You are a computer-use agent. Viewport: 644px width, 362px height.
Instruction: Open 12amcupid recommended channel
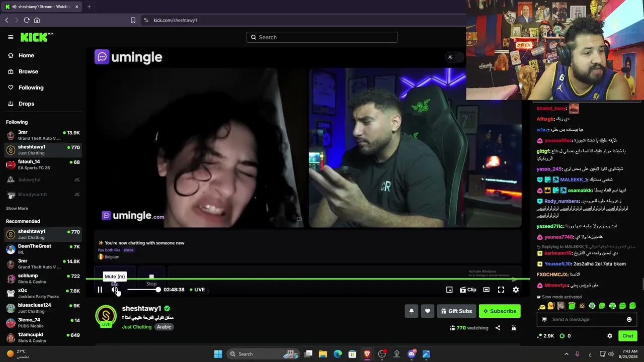(43, 337)
